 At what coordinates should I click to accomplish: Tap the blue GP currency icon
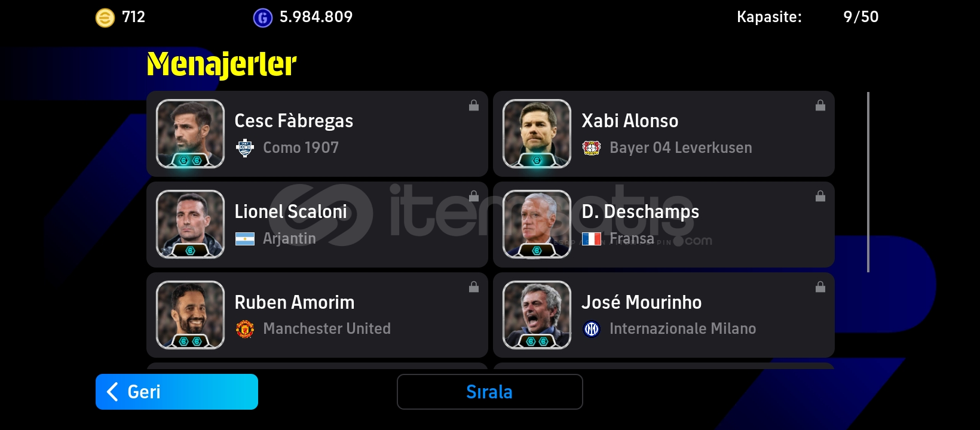[263, 18]
